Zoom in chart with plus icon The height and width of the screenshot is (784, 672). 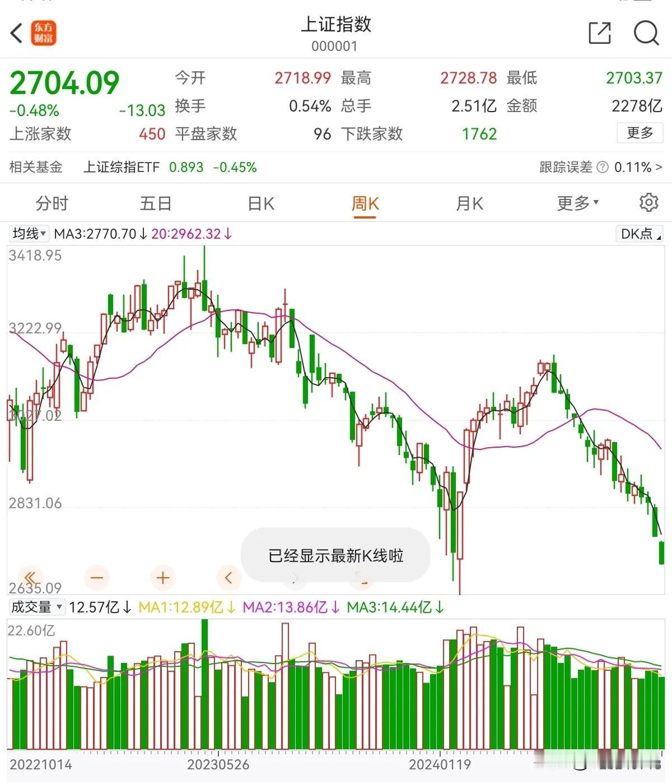click(x=163, y=577)
